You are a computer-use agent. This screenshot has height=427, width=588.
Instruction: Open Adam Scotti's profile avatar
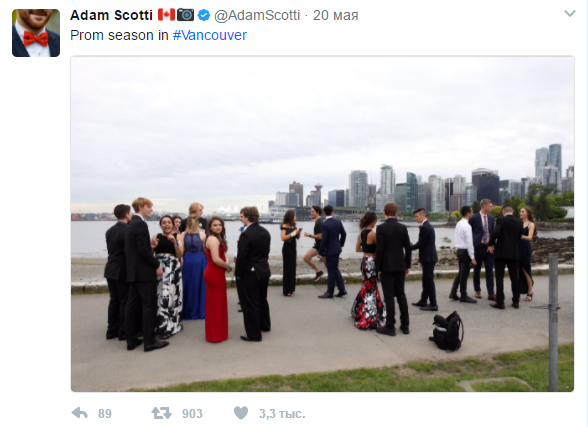point(36,33)
